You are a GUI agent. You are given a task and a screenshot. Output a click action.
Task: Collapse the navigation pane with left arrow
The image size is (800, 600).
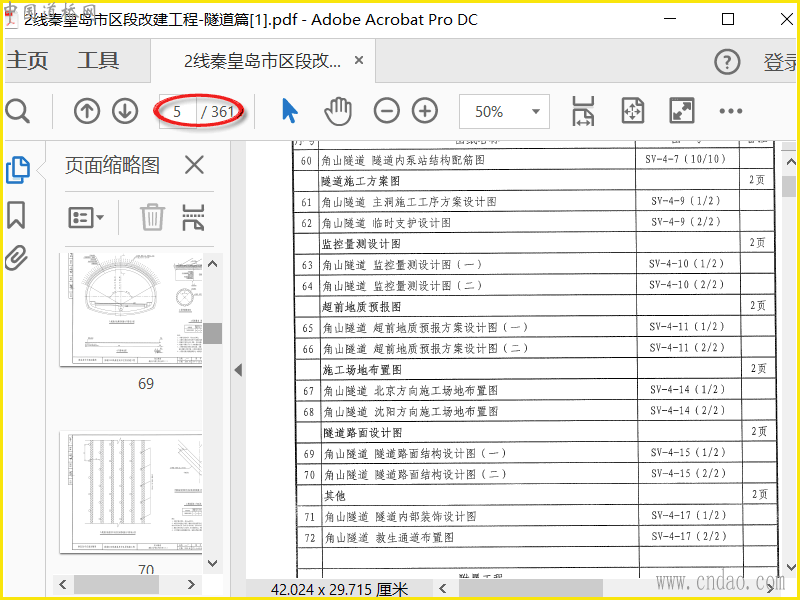238,370
